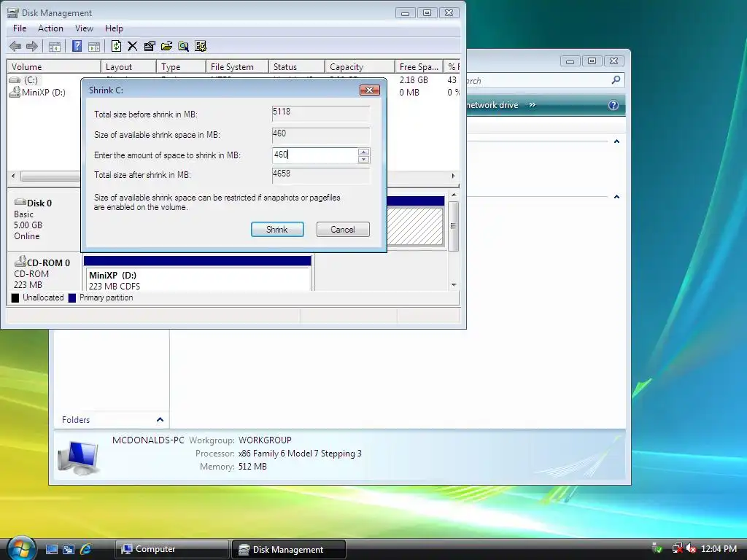Click the network tray icon

click(x=676, y=548)
